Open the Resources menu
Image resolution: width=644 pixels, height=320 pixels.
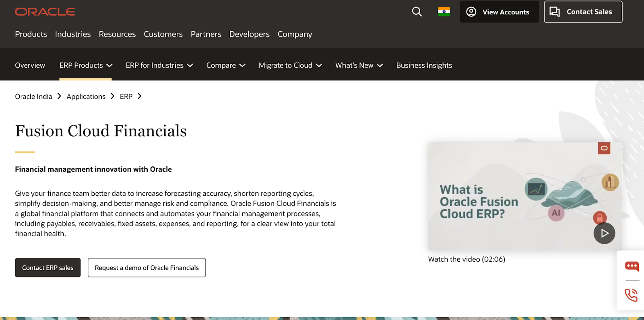click(117, 34)
